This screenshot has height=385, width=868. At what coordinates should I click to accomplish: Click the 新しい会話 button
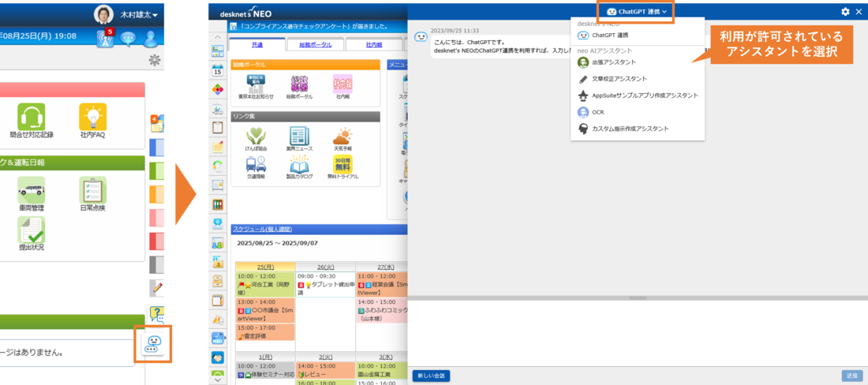[x=431, y=376]
